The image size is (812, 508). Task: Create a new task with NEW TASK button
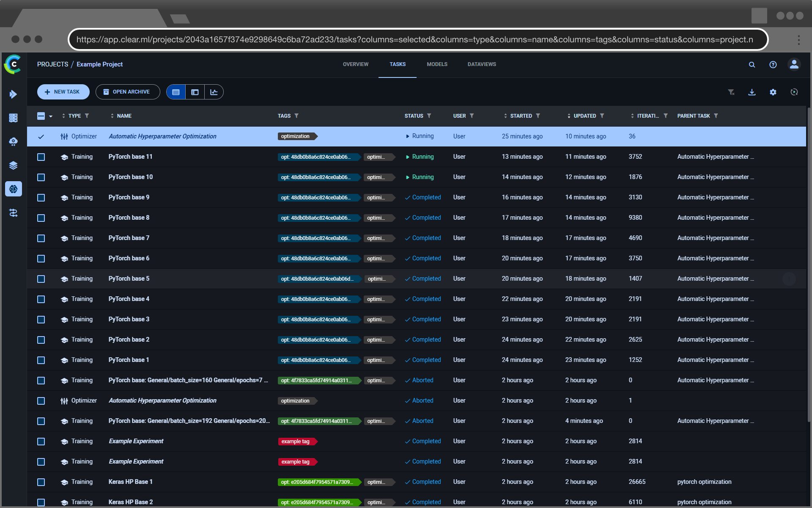(63, 91)
